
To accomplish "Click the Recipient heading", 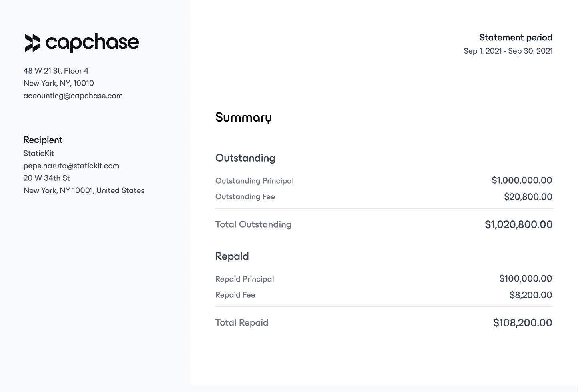I will coord(43,140).
